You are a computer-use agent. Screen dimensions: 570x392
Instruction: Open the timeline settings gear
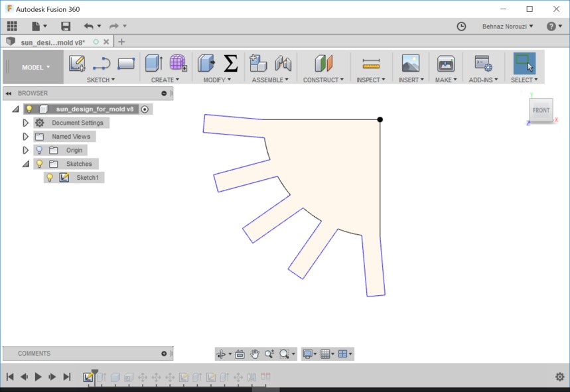(x=560, y=377)
